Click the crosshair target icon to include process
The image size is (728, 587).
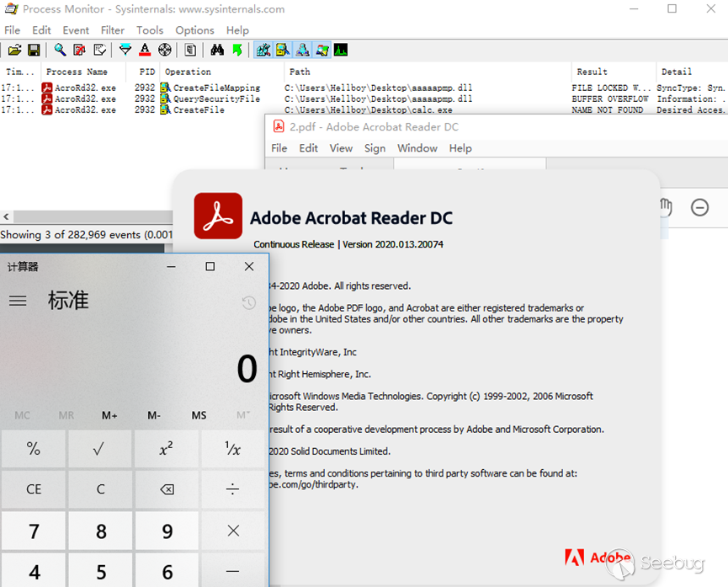[x=165, y=50]
